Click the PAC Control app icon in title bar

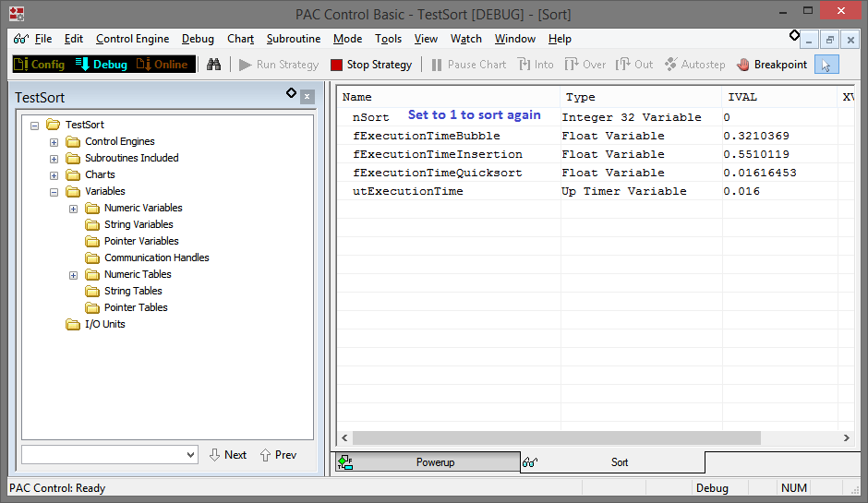pyautogui.click(x=17, y=14)
